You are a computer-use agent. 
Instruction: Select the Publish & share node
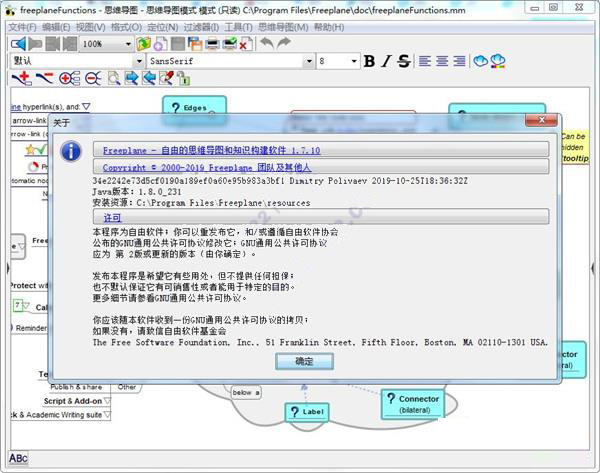pos(76,387)
